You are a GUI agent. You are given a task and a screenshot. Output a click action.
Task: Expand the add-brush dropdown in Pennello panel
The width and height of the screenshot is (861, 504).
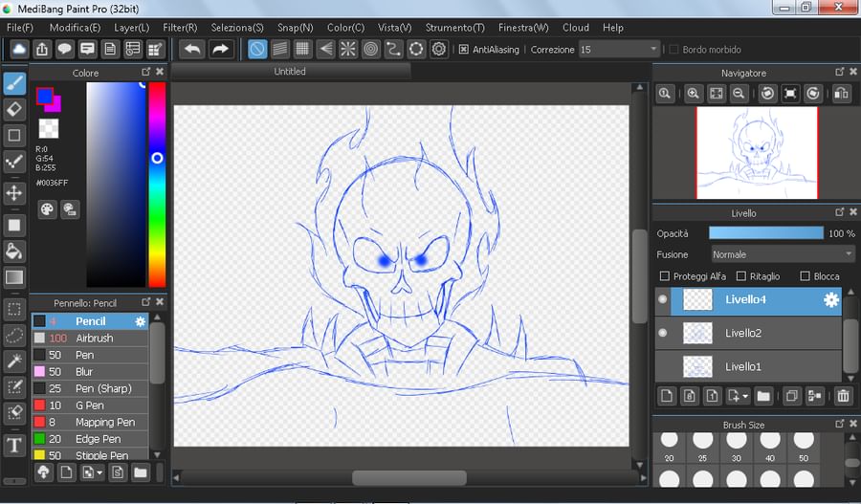(x=99, y=472)
